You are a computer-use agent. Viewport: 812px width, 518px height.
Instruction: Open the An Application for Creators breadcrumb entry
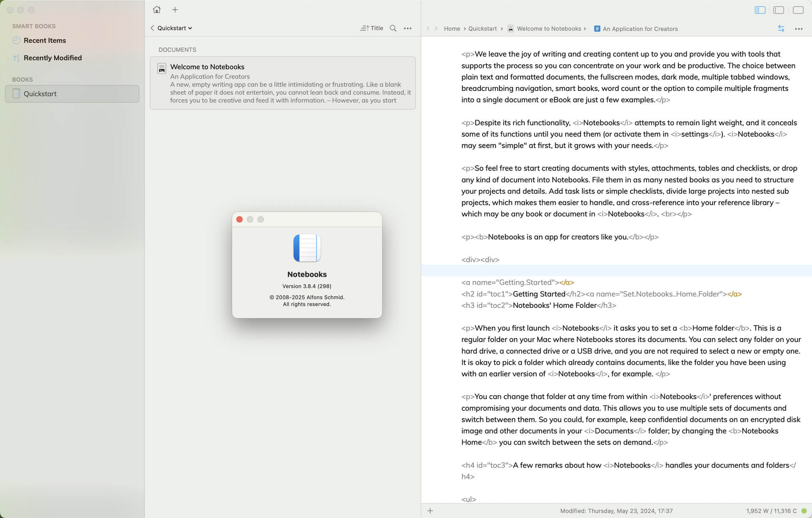point(640,29)
